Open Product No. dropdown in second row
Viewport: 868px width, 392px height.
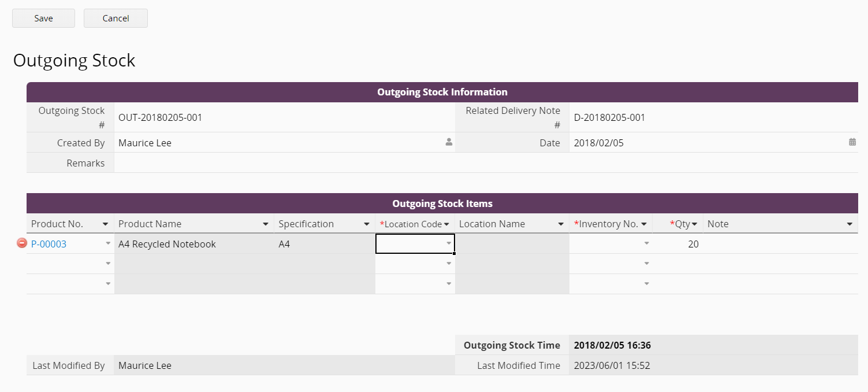[x=107, y=264]
